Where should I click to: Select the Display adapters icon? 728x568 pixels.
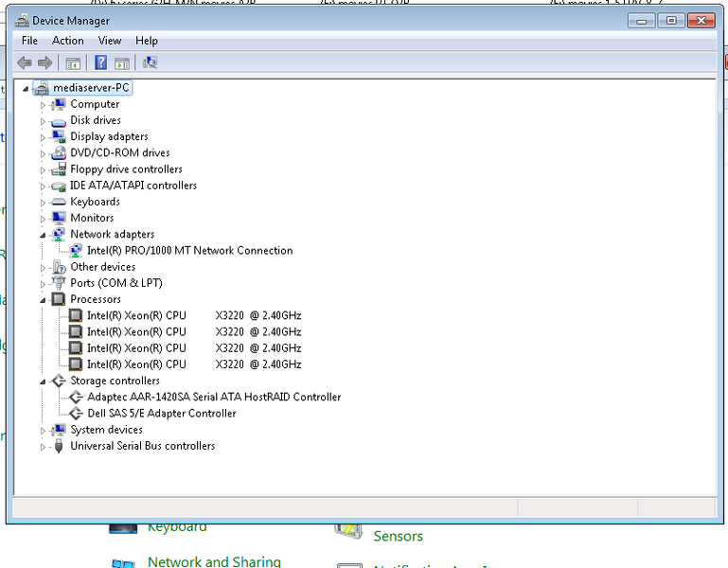coord(59,136)
